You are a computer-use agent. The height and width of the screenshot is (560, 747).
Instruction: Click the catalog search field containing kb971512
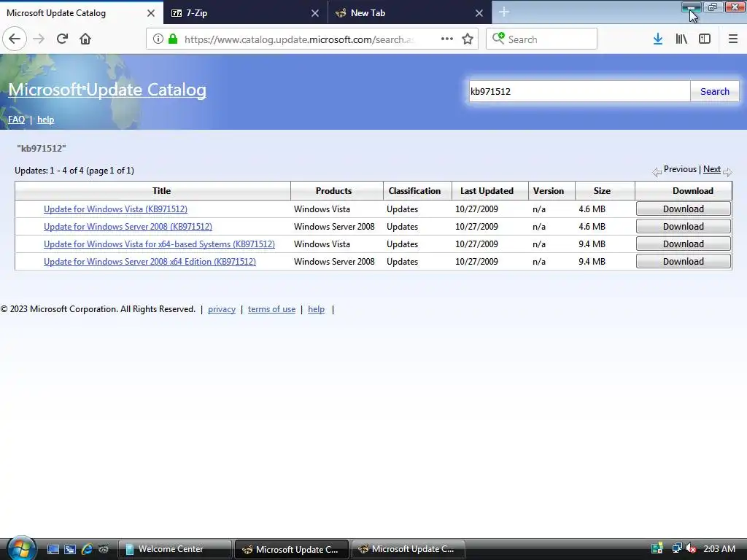(x=579, y=91)
